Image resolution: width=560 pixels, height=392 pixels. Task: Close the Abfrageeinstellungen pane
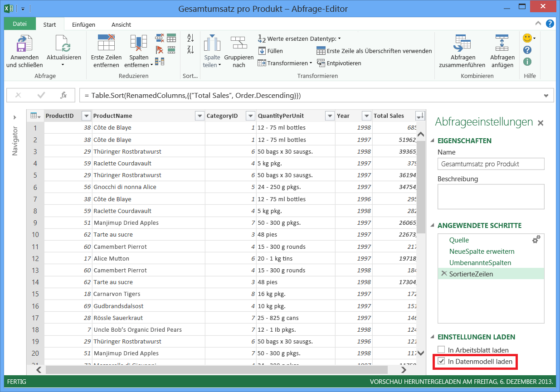click(540, 123)
